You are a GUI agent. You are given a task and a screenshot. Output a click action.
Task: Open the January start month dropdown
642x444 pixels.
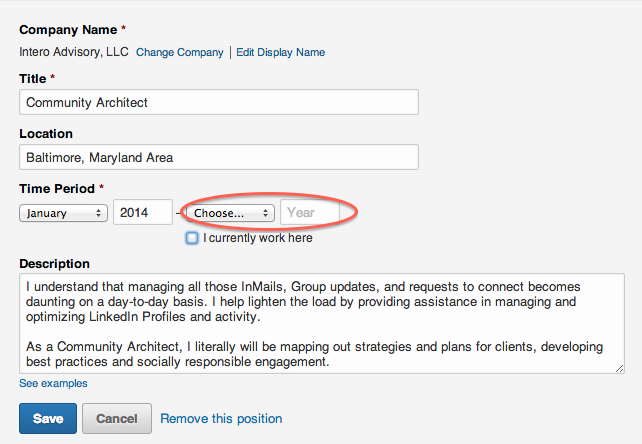63,213
